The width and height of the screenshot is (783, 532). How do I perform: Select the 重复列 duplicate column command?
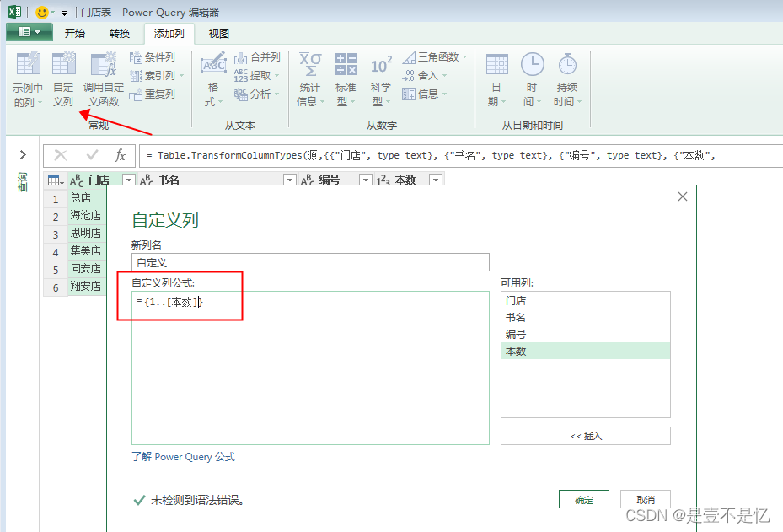tap(153, 94)
